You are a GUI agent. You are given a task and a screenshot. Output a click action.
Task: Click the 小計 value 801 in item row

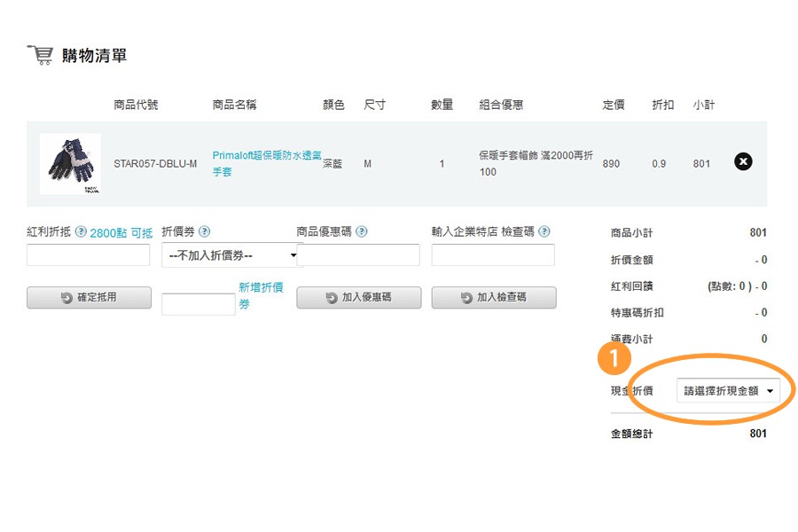click(x=701, y=163)
